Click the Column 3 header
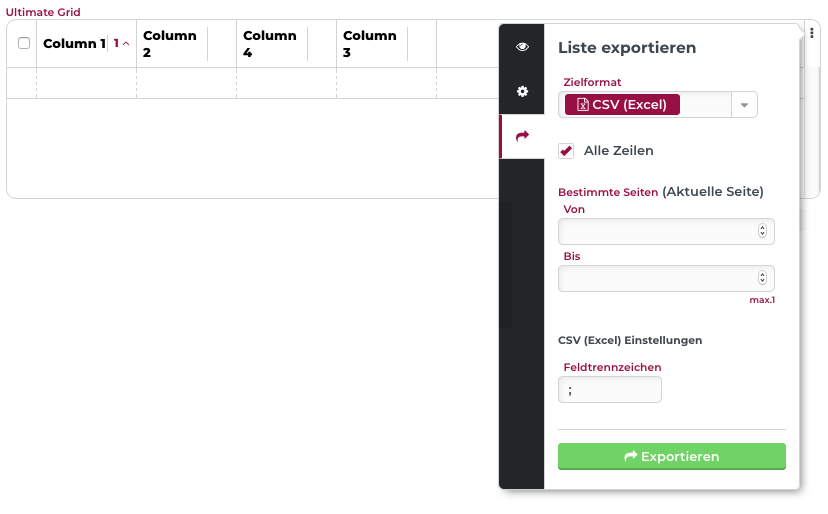Image resolution: width=828 pixels, height=514 pixels. click(x=370, y=44)
